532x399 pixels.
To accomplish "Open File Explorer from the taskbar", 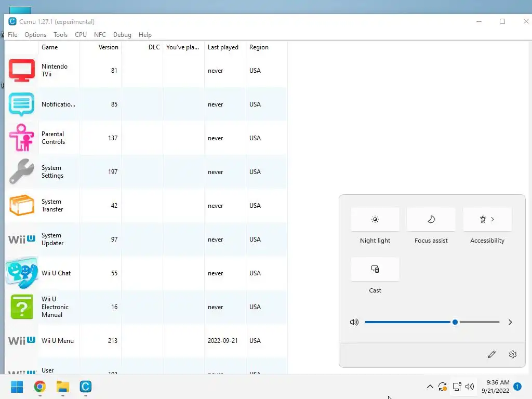I will tap(63, 387).
